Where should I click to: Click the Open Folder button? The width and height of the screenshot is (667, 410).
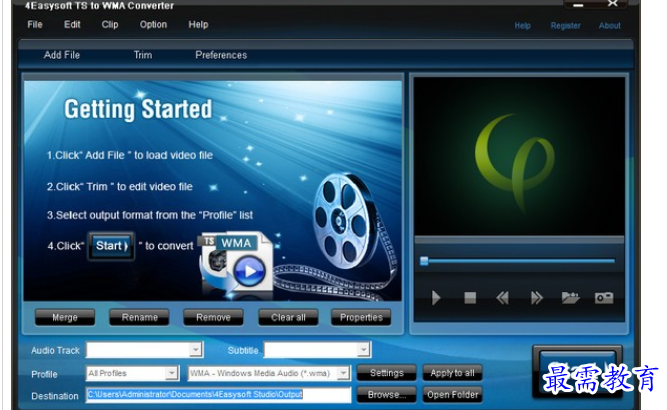(452, 395)
